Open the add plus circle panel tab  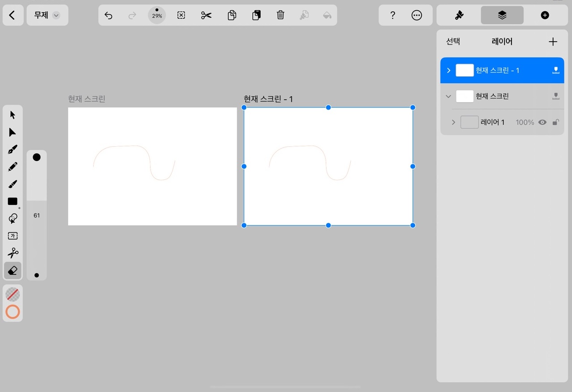click(x=545, y=15)
